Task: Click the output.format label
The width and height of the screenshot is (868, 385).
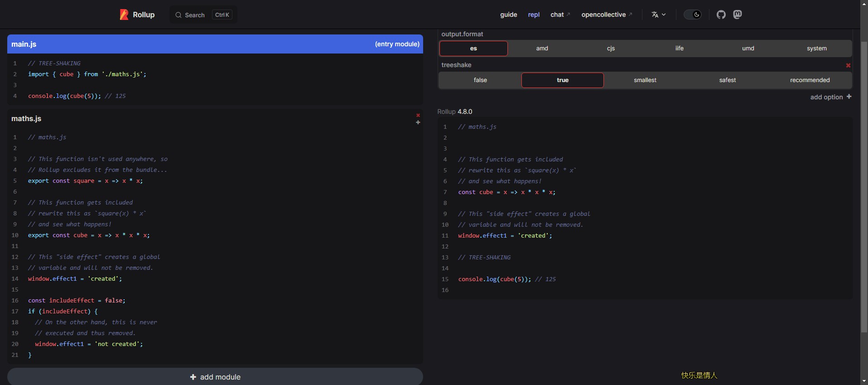Action: [462, 34]
